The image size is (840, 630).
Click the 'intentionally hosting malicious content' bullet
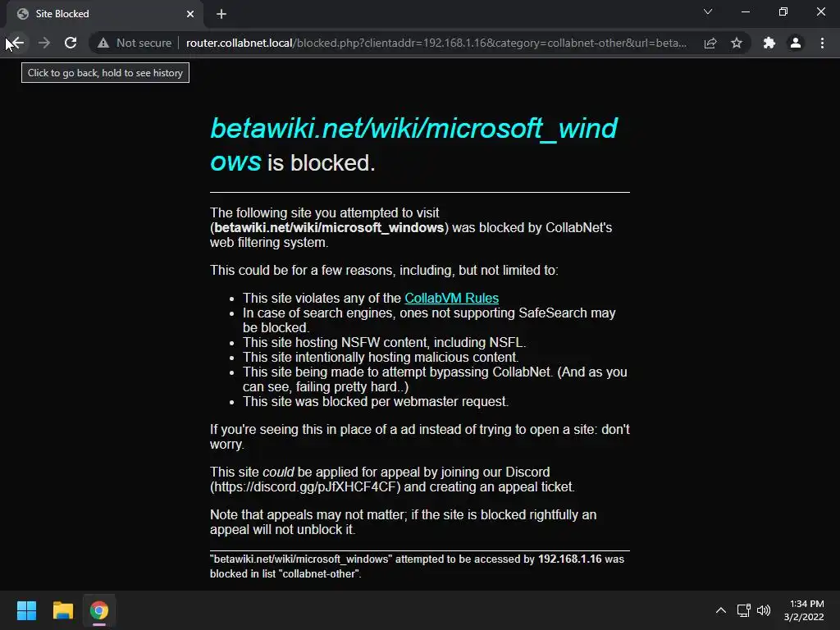click(x=381, y=358)
